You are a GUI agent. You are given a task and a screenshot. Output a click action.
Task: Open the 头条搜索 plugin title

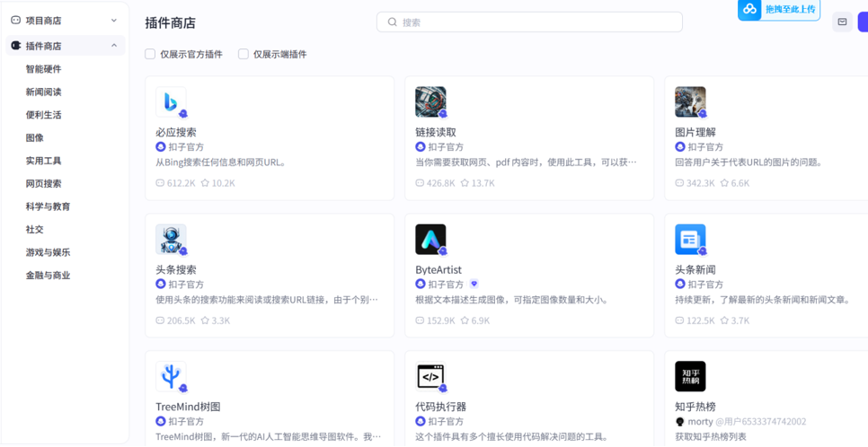(x=176, y=269)
